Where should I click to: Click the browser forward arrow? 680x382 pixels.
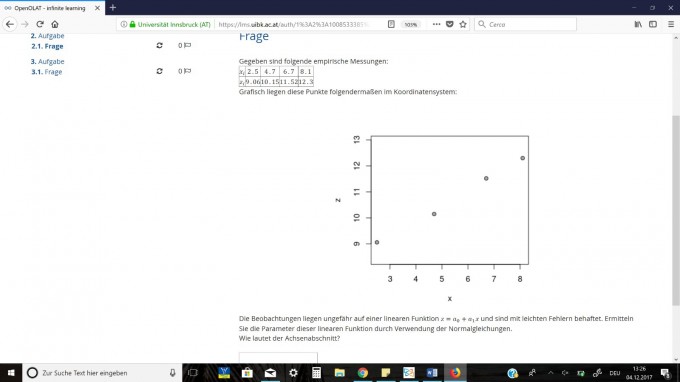[x=25, y=24]
